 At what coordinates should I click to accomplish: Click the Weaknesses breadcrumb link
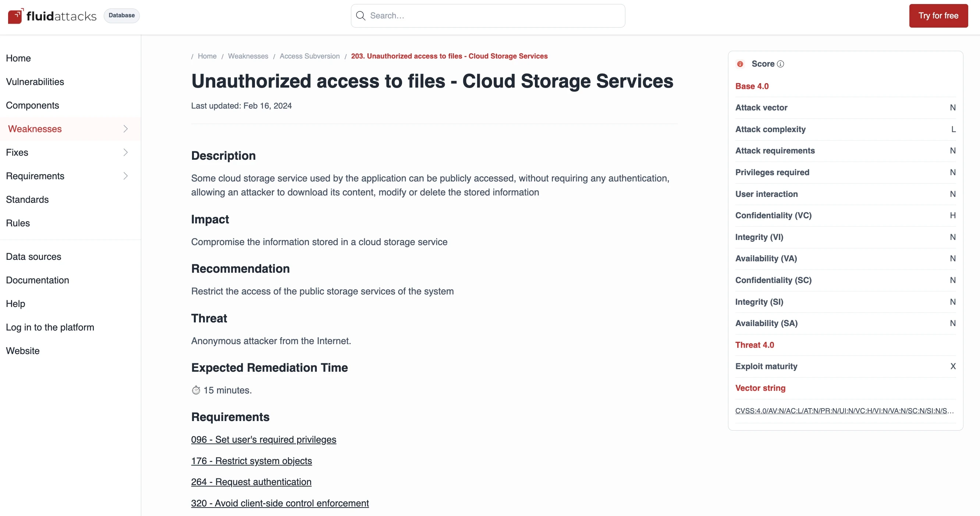pos(248,56)
